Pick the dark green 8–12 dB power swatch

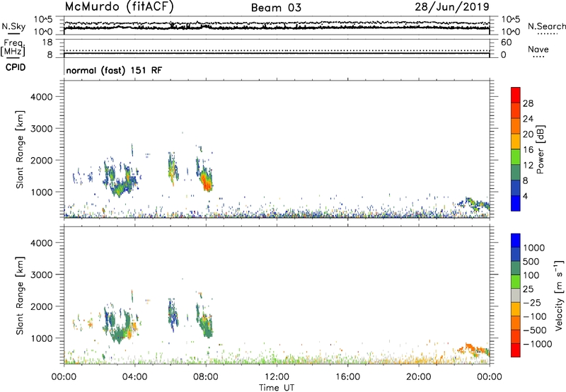tap(516, 173)
